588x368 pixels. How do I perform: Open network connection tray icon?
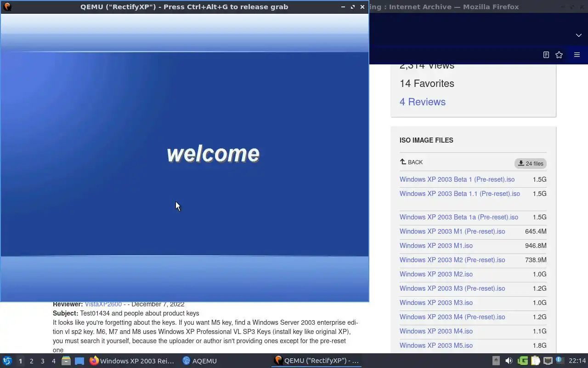click(548, 361)
